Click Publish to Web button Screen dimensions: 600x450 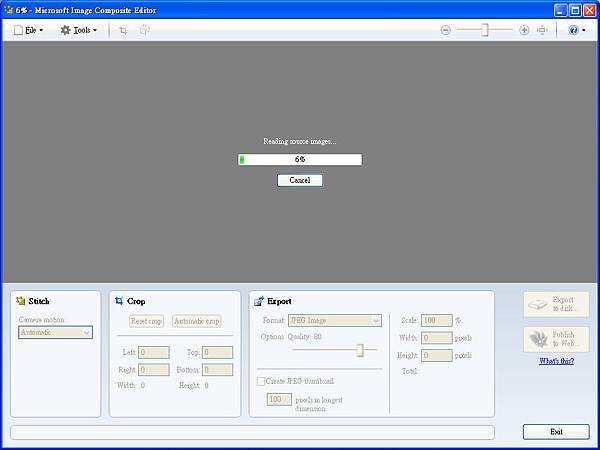pyautogui.click(x=556, y=339)
